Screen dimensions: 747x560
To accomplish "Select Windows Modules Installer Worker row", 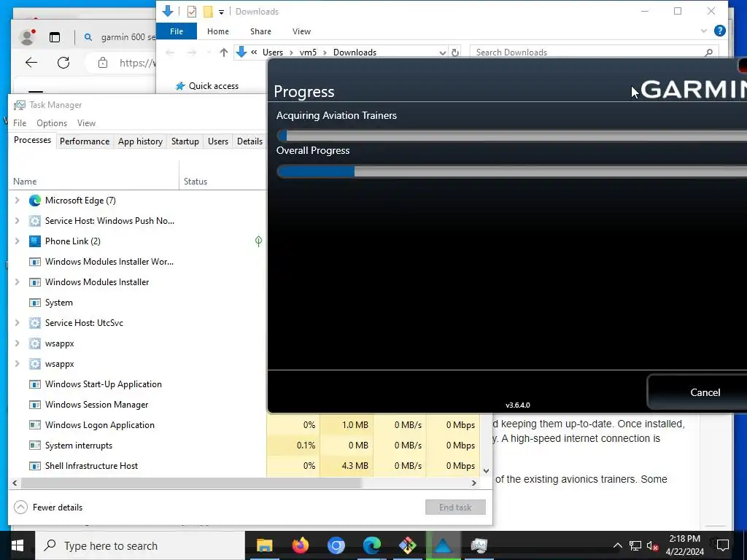I will pyautogui.click(x=137, y=262).
